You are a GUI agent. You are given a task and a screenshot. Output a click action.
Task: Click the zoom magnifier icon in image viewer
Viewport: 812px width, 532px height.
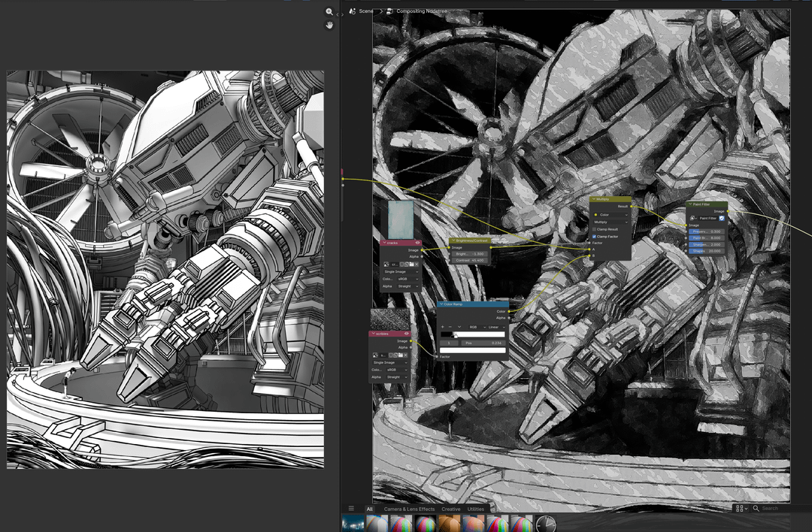point(329,12)
